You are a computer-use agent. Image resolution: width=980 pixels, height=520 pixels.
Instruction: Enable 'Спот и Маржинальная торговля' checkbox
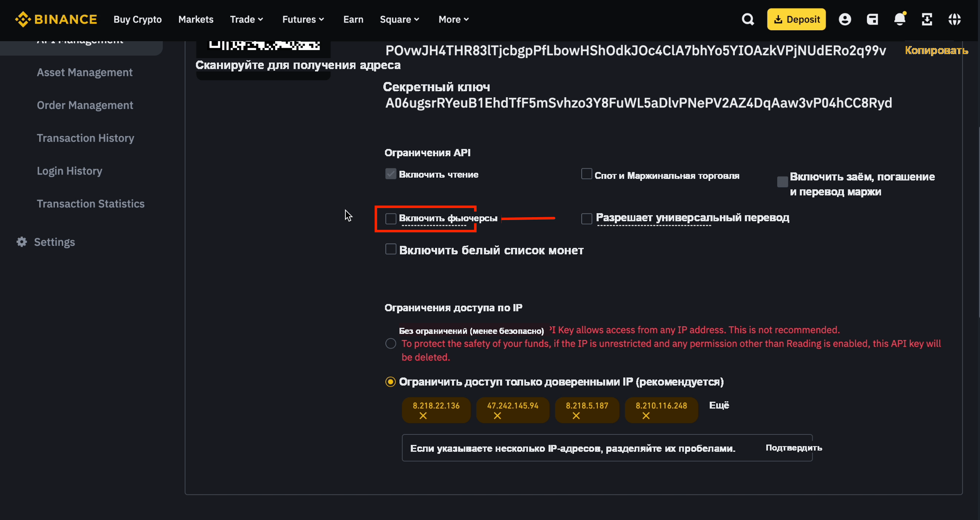(587, 174)
